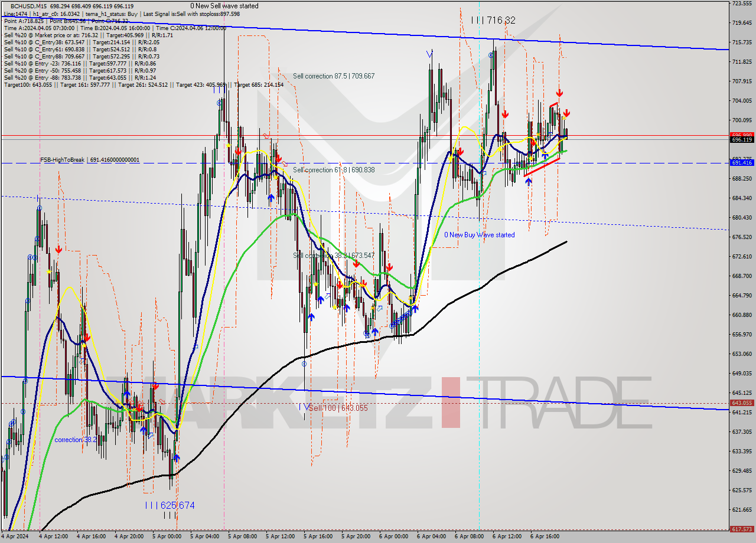Click the 'Sell %10 @ C_Entry61: 690.838' line

(x=80, y=49)
